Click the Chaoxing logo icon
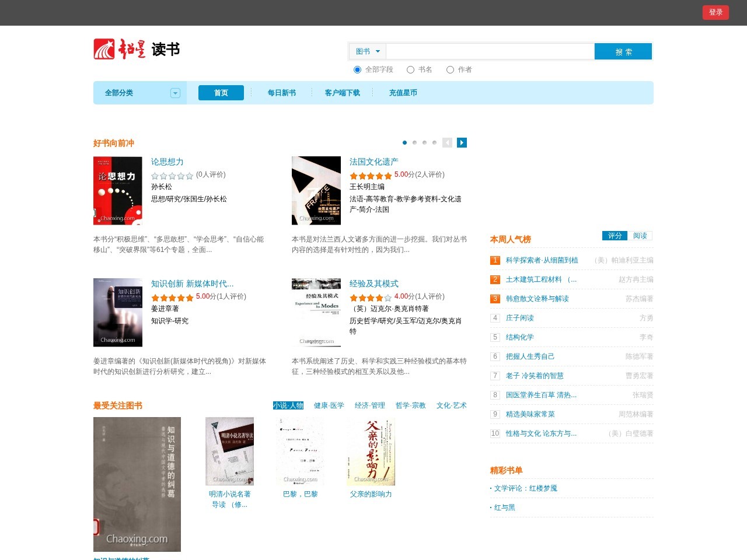747x560 pixels. [104, 49]
